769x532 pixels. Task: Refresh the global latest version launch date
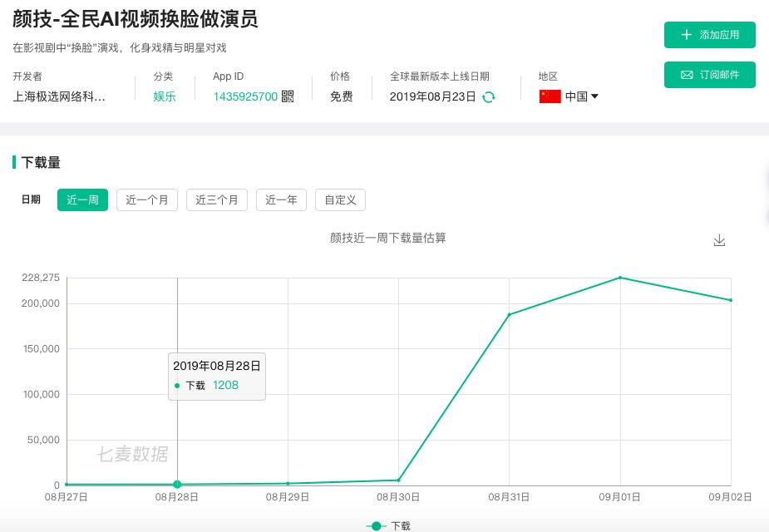click(x=489, y=96)
